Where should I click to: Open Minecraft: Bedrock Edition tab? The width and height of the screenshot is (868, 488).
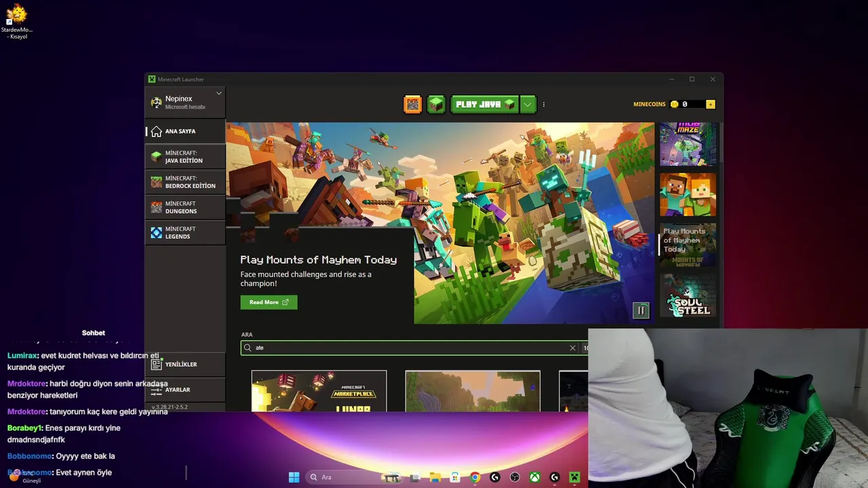click(x=185, y=182)
